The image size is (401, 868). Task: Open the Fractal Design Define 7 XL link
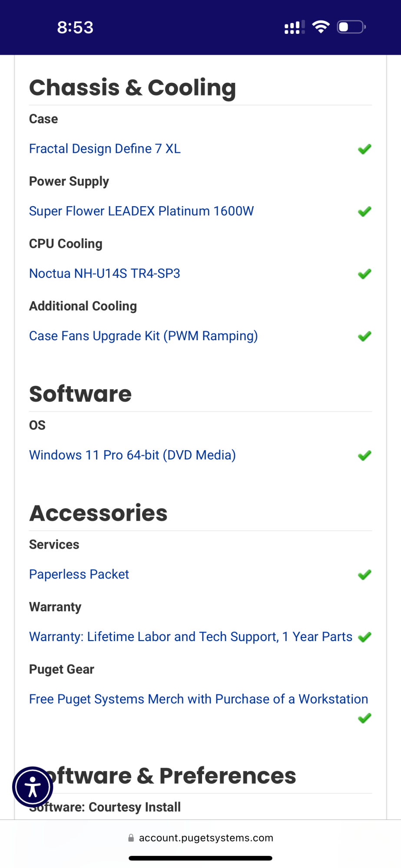pos(105,149)
